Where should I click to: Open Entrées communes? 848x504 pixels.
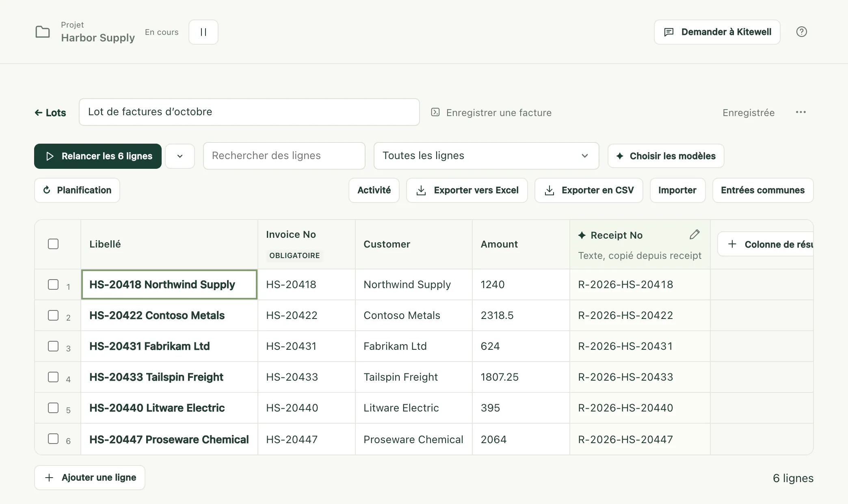[x=763, y=190]
